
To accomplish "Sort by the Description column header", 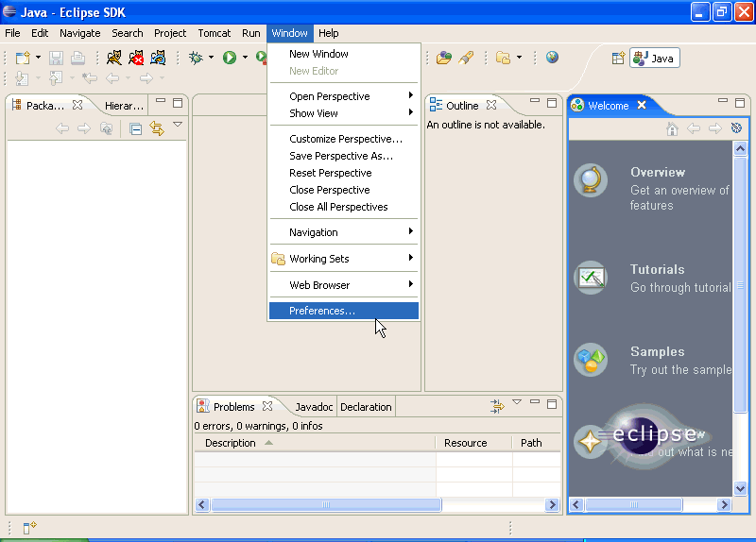I will tap(231, 443).
